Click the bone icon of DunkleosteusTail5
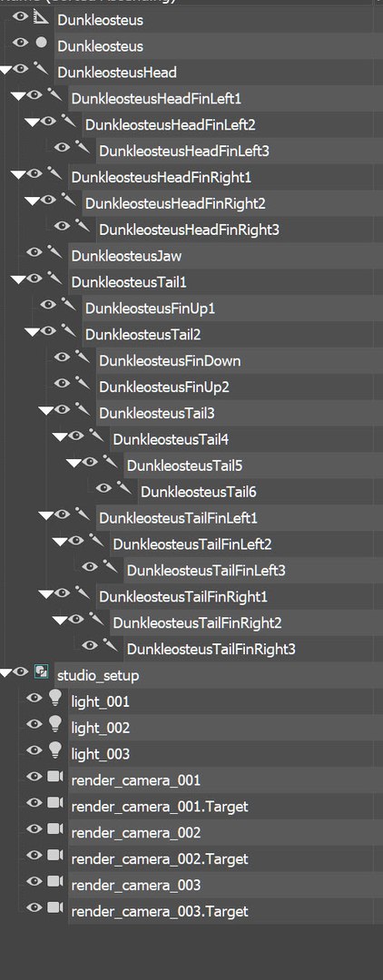383x980 pixels. (110, 463)
